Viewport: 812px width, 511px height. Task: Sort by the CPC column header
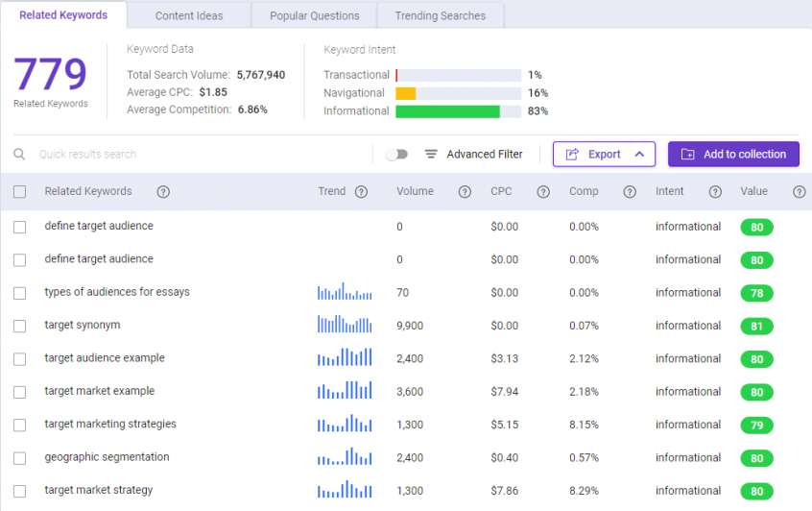[501, 191]
